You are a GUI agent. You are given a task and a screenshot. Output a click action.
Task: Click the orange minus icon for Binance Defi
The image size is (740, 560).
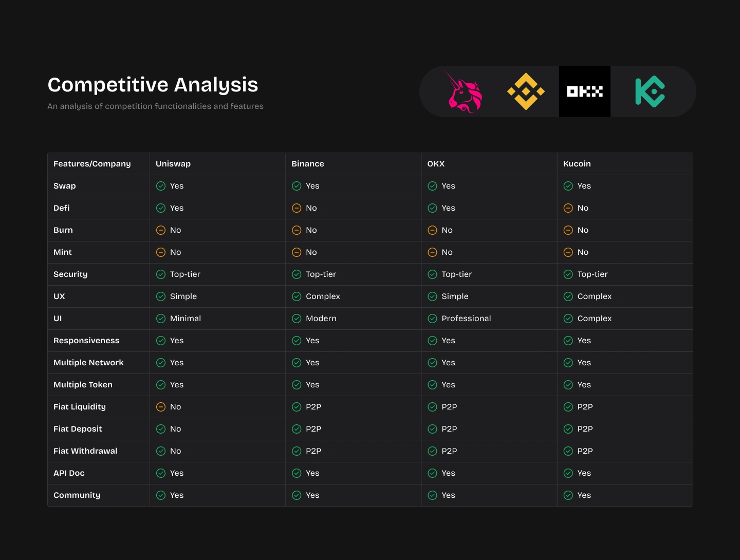pos(297,208)
